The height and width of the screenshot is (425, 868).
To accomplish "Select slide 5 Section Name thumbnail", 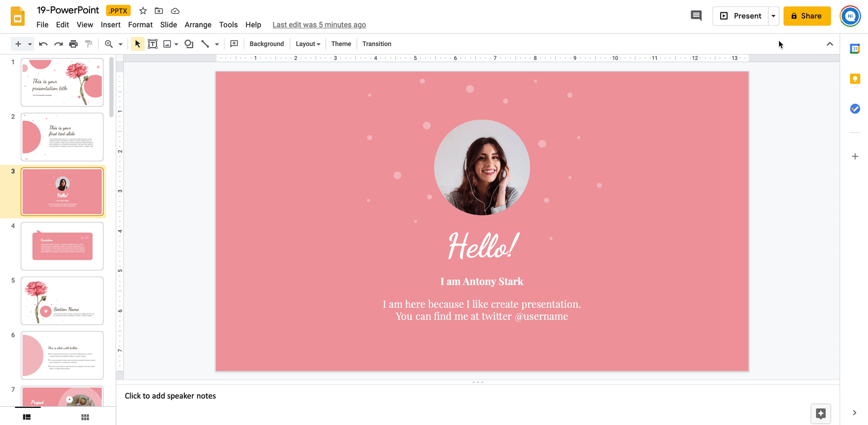I will coord(62,301).
